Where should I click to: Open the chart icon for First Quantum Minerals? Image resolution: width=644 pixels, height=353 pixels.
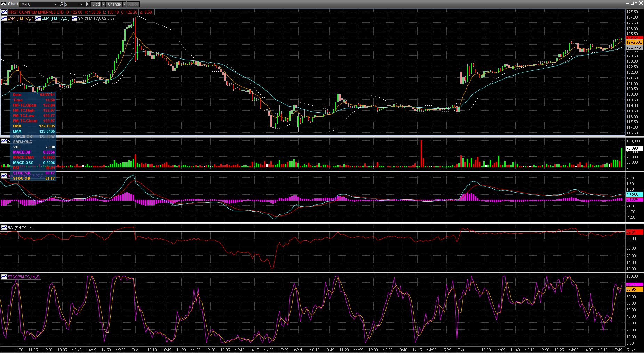(4, 12)
